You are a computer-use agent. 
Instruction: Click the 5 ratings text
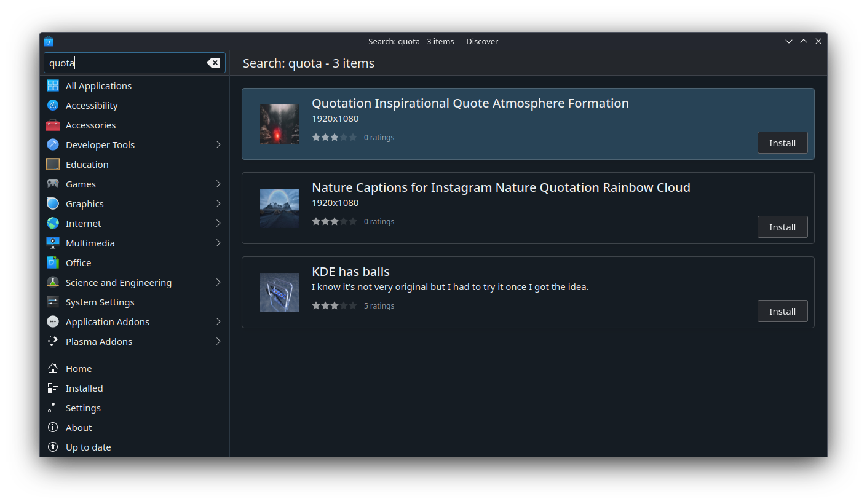379,305
